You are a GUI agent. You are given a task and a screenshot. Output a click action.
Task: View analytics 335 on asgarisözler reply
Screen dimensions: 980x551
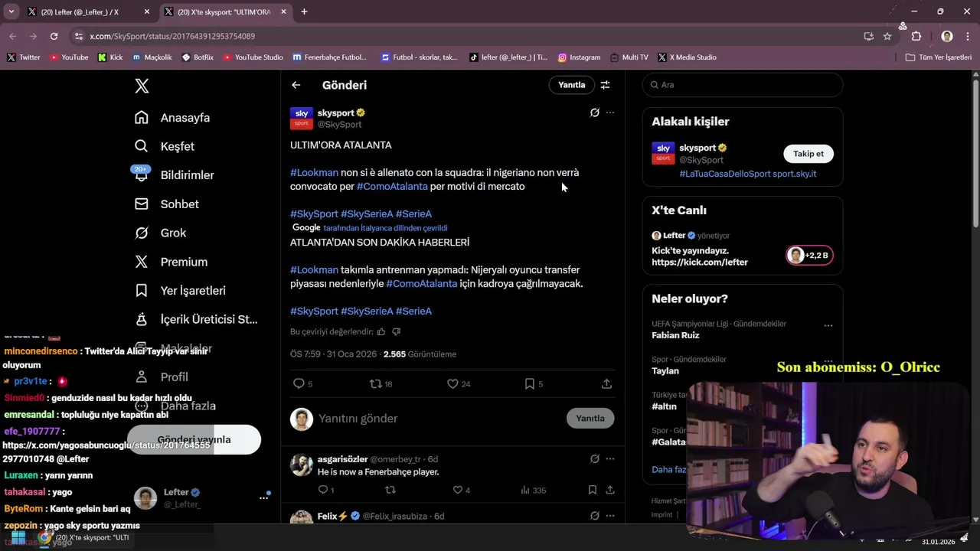pyautogui.click(x=533, y=490)
